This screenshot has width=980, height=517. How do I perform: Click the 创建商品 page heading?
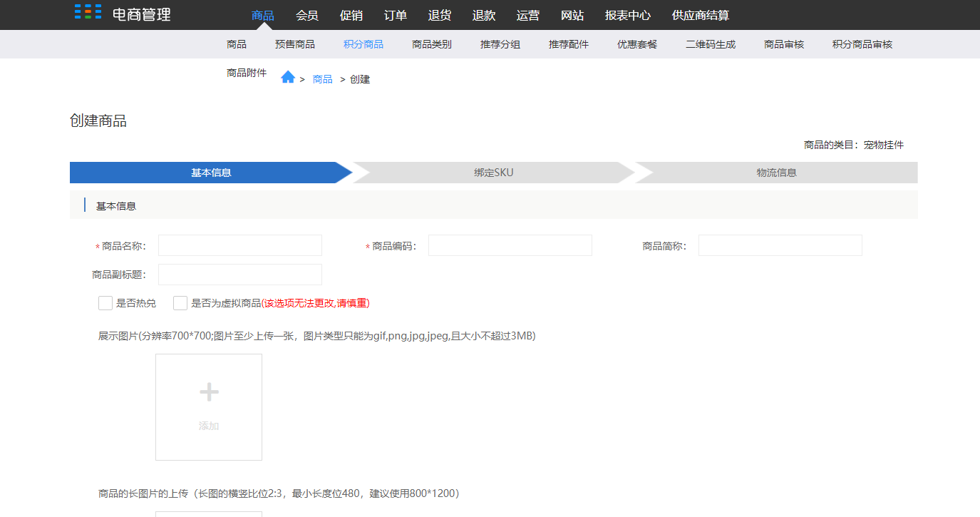(98, 121)
